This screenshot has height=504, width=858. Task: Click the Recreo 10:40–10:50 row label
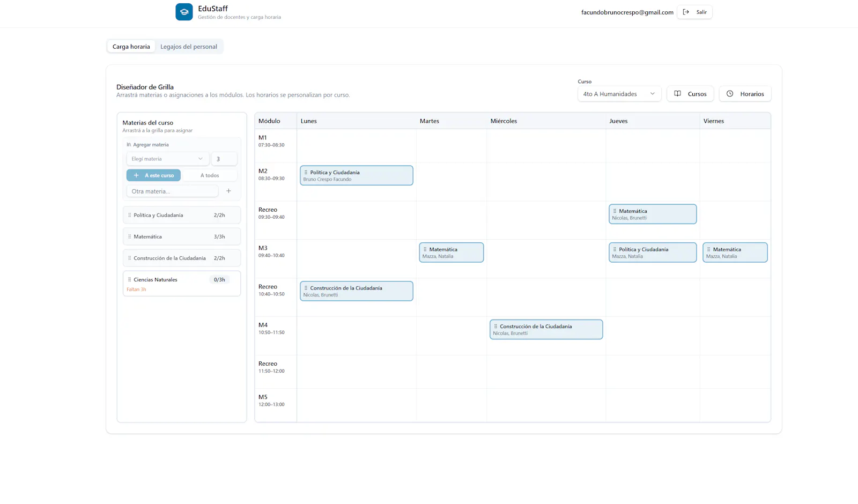[271, 290]
